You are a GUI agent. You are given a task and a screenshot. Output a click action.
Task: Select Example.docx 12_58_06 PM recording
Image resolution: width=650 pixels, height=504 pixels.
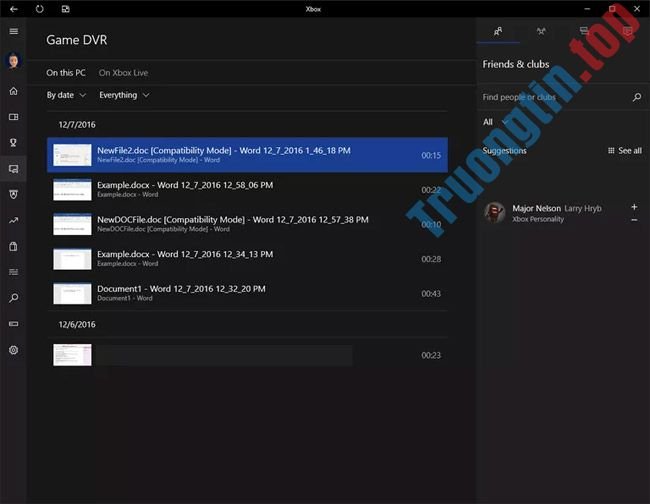247,189
